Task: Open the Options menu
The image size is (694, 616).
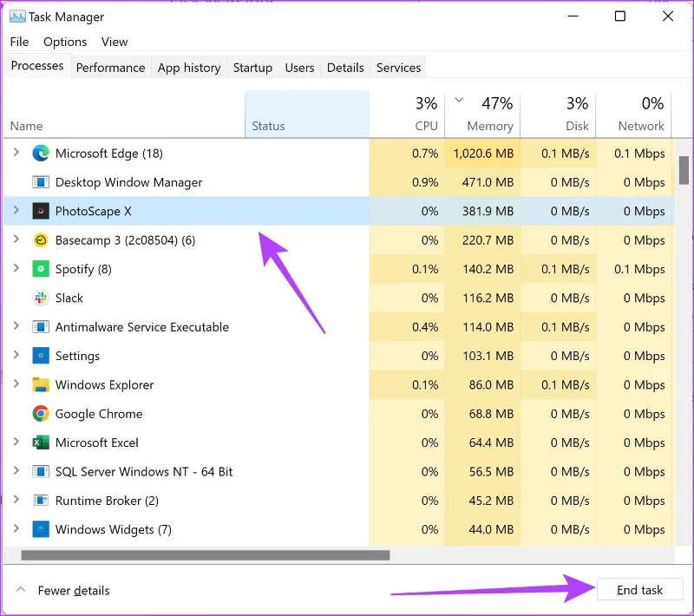Action: [x=65, y=42]
